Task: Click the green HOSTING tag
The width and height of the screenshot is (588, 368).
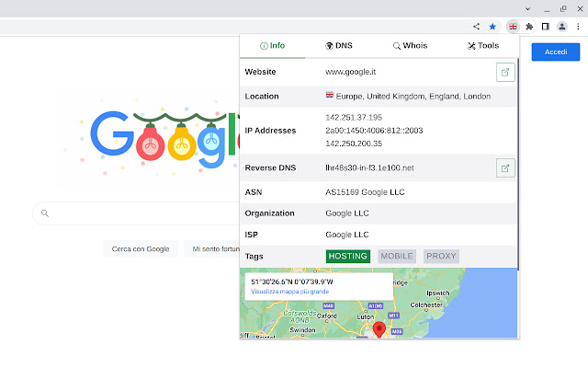Action: pos(348,256)
